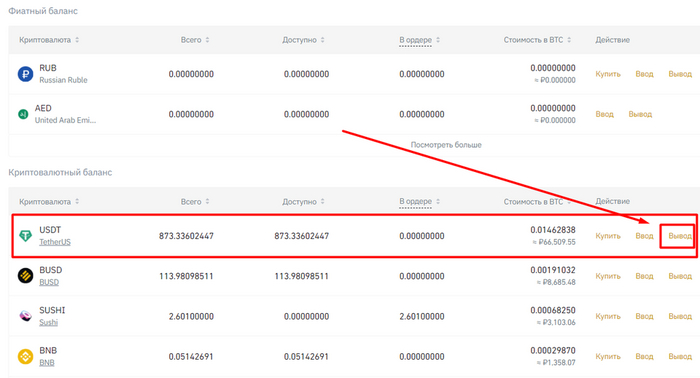The width and height of the screenshot is (700, 378).
Task: Click Вывод in the SUSHI row
Action: 680,316
